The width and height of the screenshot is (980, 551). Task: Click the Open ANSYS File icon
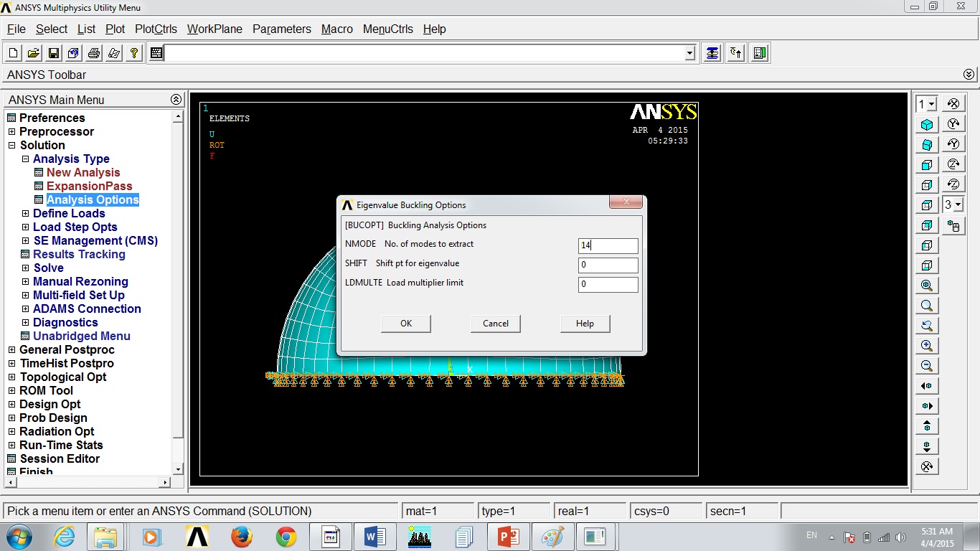point(34,53)
